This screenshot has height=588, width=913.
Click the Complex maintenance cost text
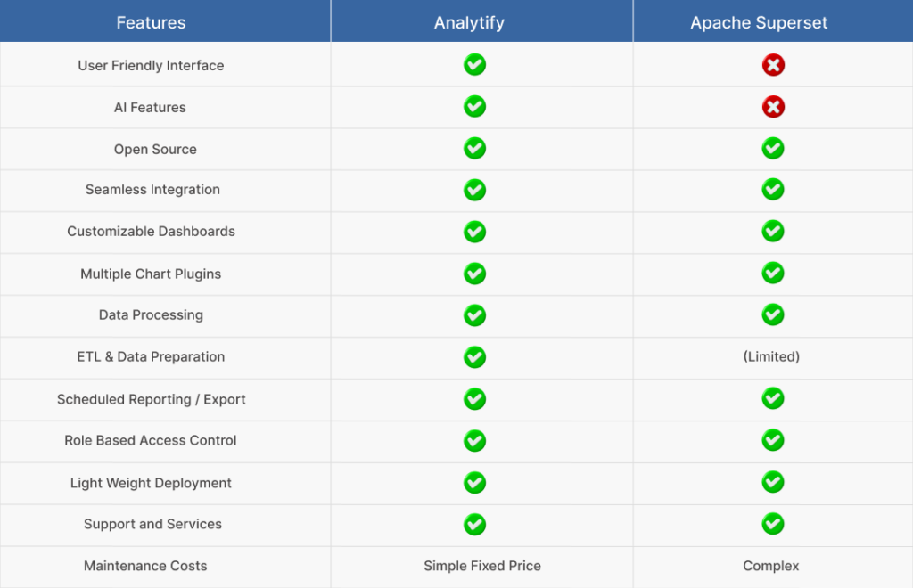coord(771,566)
